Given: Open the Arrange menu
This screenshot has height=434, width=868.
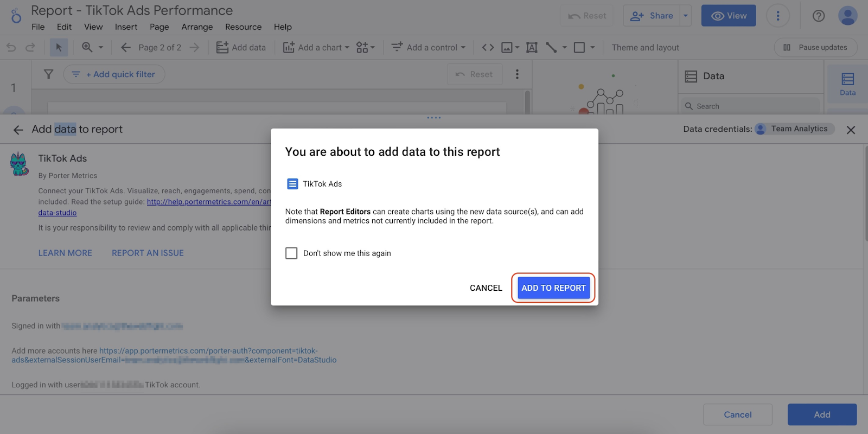Looking at the screenshot, I should [x=197, y=27].
